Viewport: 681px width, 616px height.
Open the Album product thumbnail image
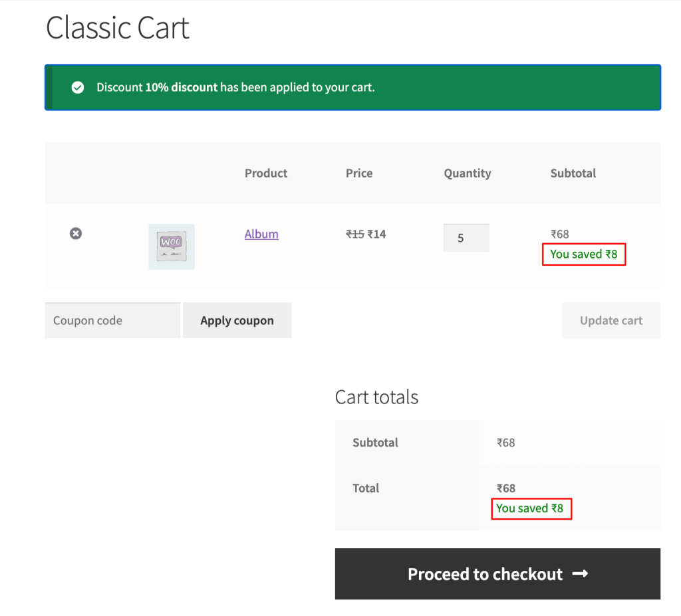click(172, 246)
